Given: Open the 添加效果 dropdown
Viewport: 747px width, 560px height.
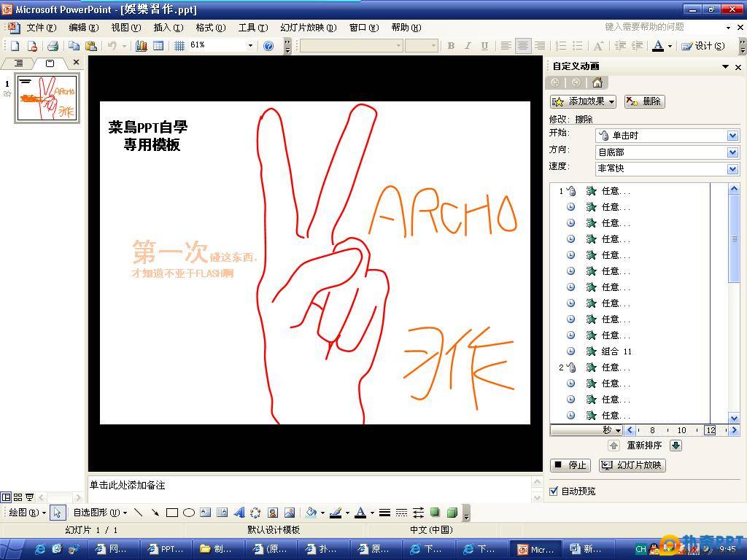Looking at the screenshot, I should click(583, 101).
